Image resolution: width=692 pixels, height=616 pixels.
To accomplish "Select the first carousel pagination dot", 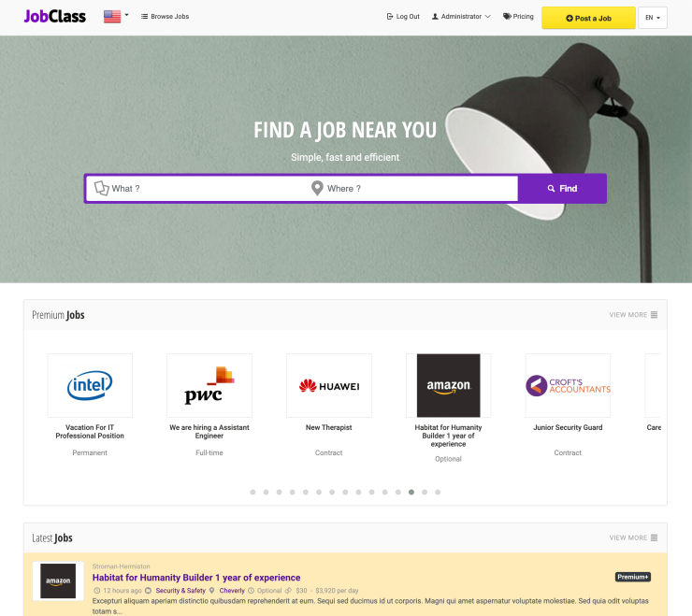I will [x=252, y=492].
